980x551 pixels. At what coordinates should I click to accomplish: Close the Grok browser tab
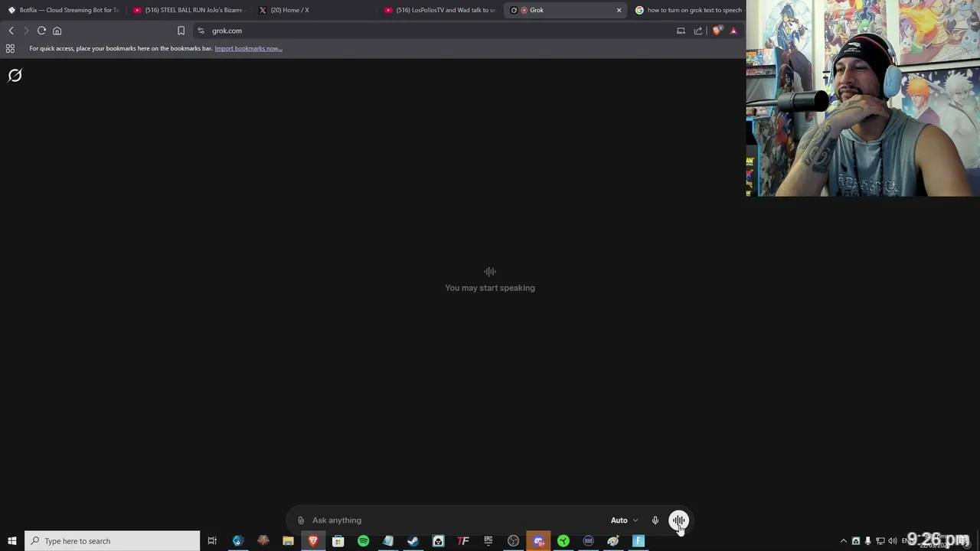coord(619,10)
